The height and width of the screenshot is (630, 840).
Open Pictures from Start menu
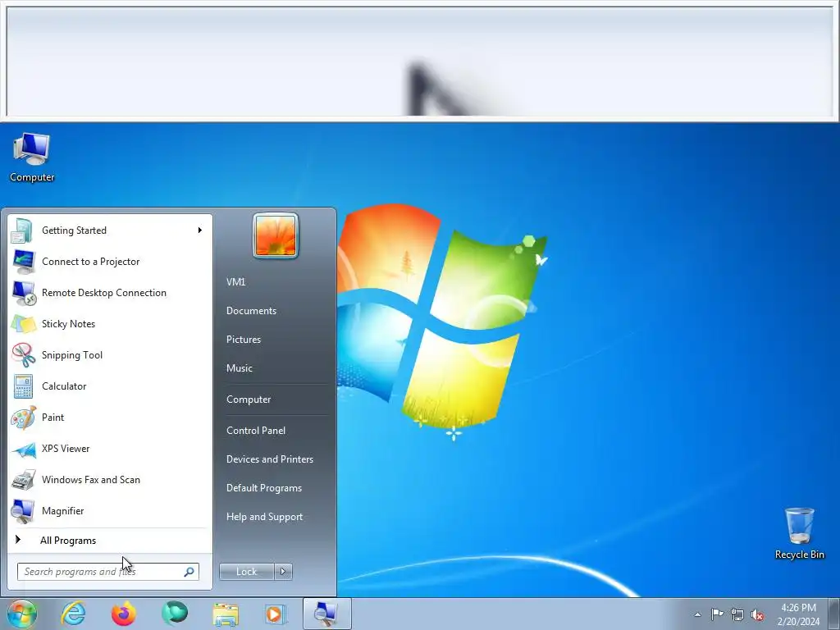tap(244, 340)
